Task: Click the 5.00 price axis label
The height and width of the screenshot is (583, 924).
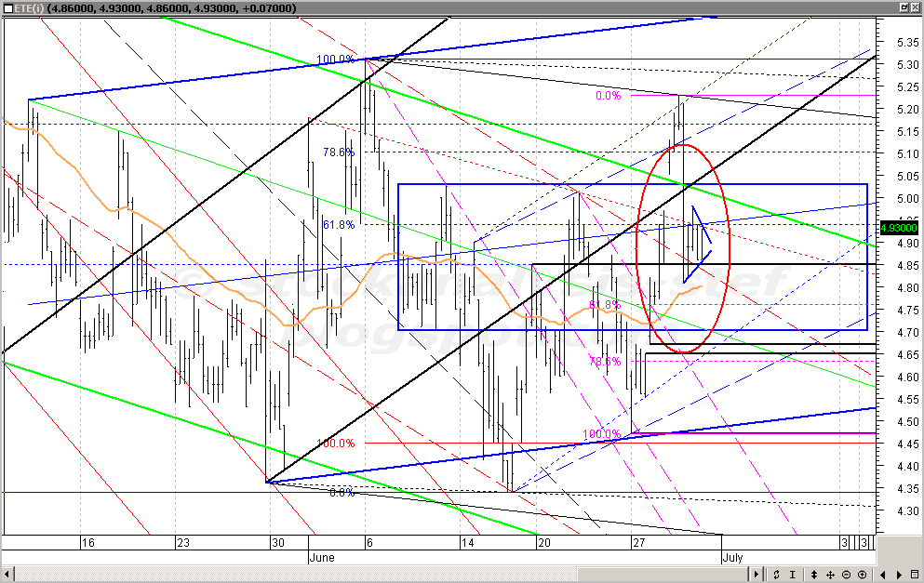Action: [907, 199]
